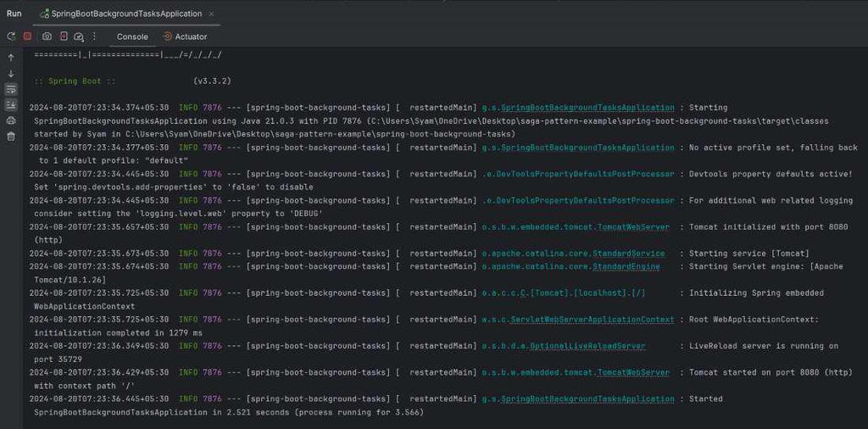Clear all console output with trash icon
Screen dimensions: 868x429
pyautogui.click(x=11, y=136)
